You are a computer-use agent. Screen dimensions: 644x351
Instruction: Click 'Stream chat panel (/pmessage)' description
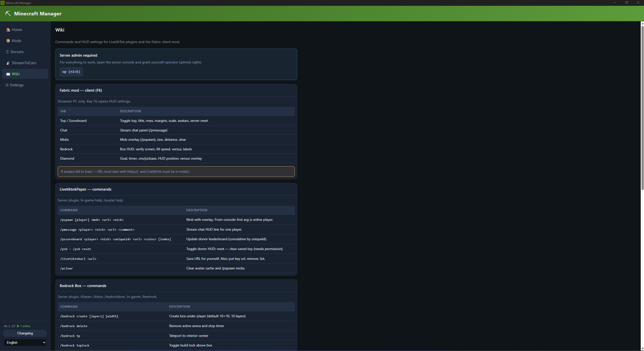(x=144, y=130)
